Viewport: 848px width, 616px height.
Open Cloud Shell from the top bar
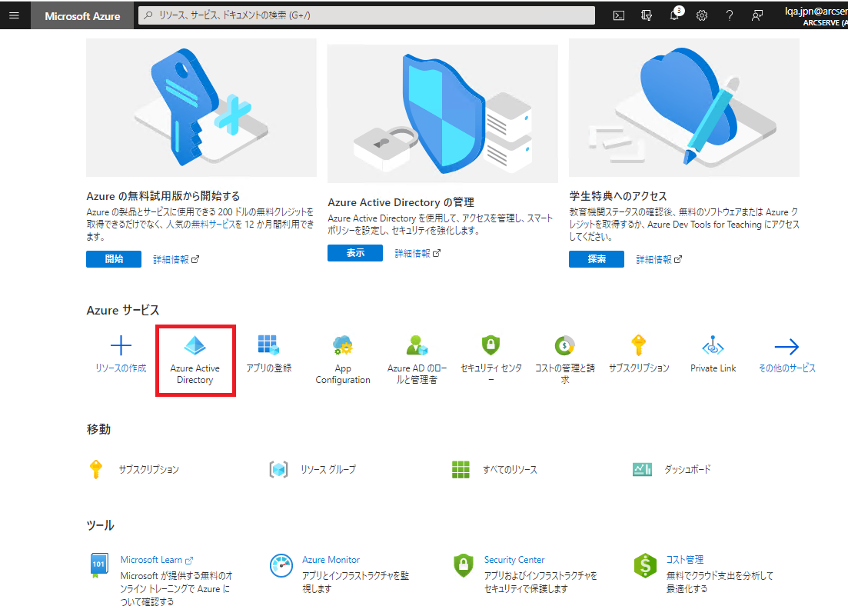(619, 15)
